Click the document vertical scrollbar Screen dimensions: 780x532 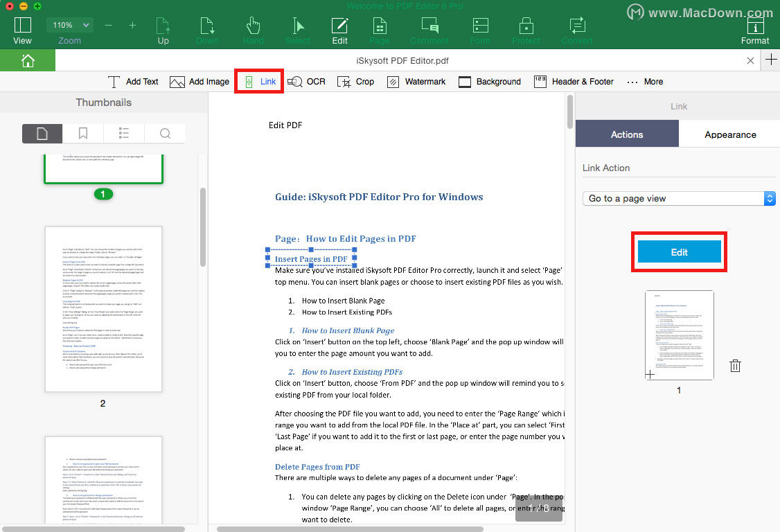point(570,112)
